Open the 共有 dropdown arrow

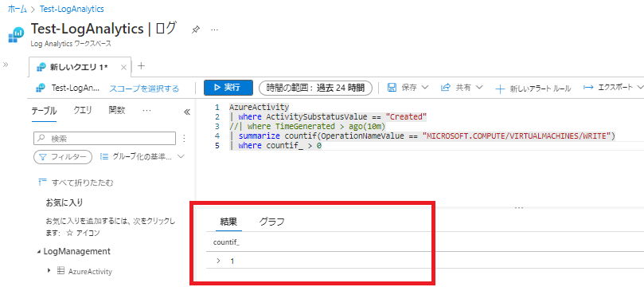[479, 88]
